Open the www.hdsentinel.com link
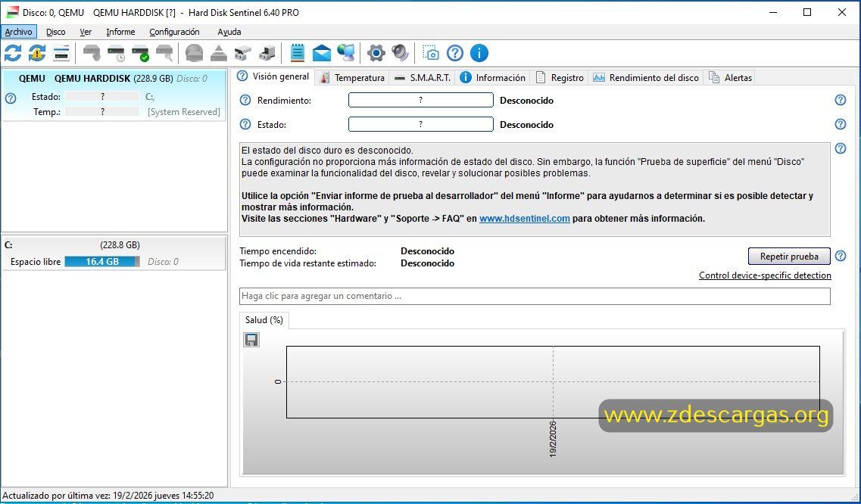The width and height of the screenshot is (861, 504). point(524,219)
